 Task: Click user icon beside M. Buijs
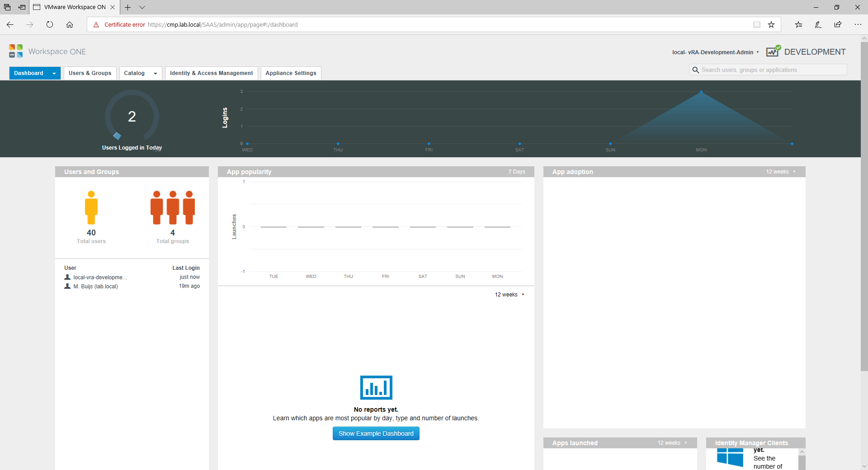(x=67, y=287)
